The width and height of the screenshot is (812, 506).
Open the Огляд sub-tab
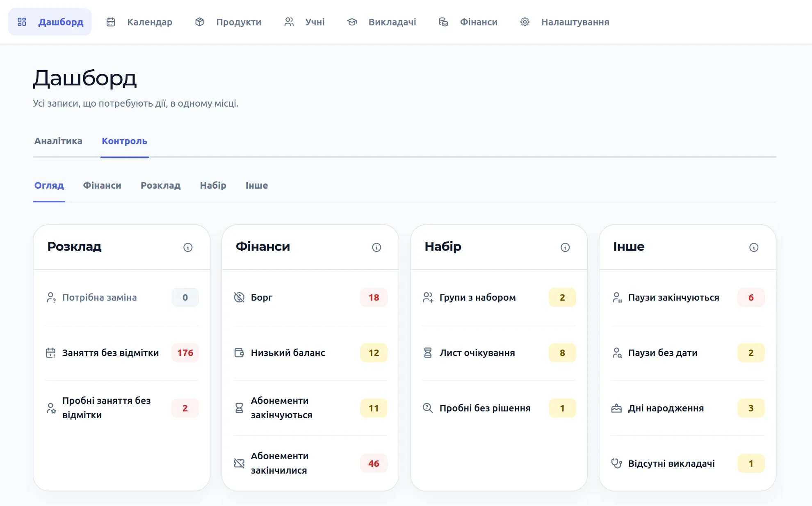click(49, 185)
